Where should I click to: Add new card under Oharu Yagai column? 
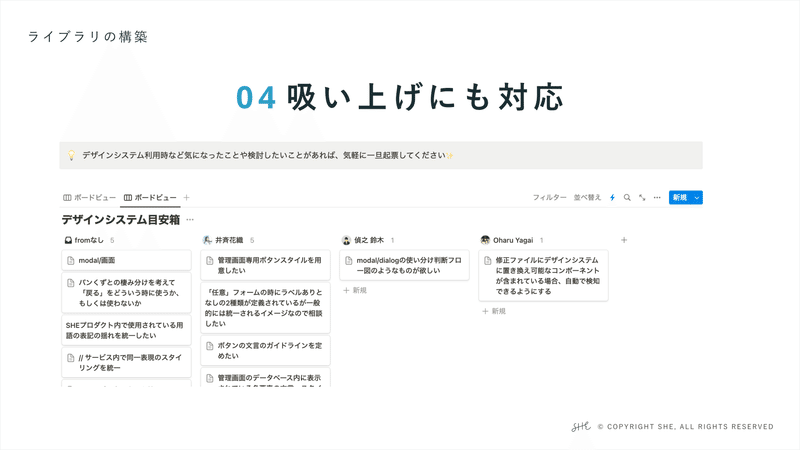click(x=494, y=311)
